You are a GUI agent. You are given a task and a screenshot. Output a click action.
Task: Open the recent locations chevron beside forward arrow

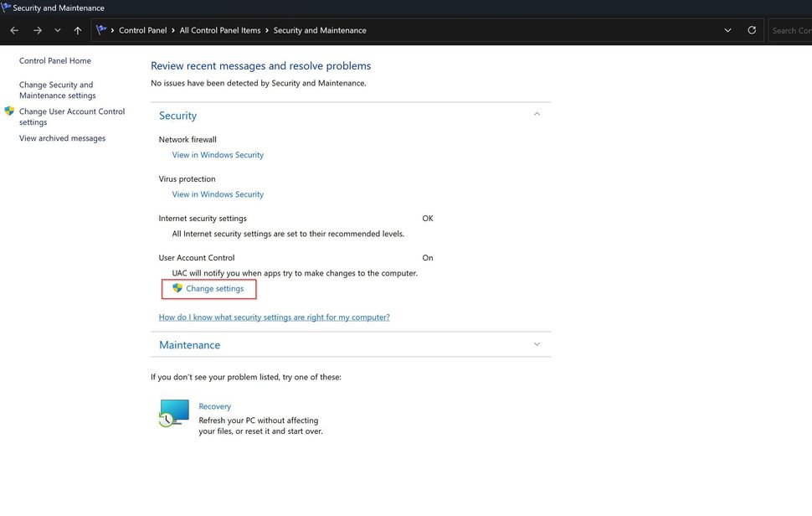(57, 29)
